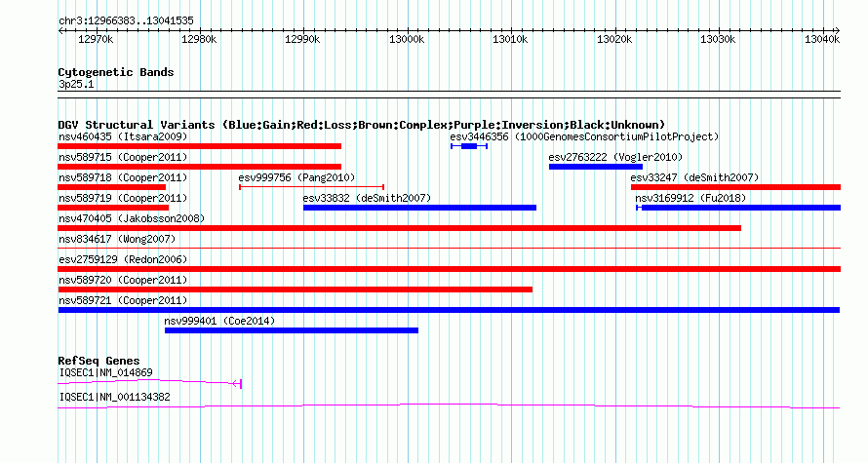
Task: Open esv2759129 (Redon2006) label
Action: (x=123, y=259)
